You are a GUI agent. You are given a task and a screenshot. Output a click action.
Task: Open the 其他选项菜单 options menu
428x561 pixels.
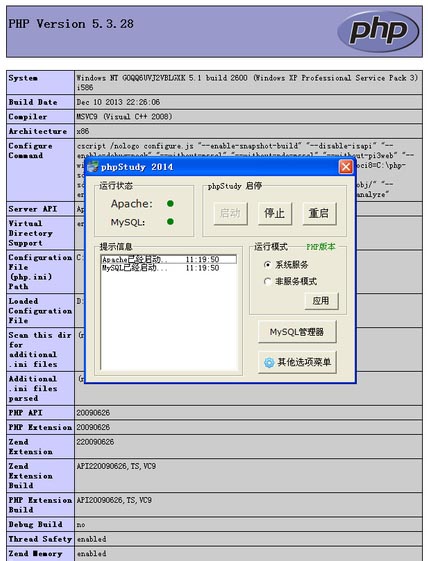coord(297,362)
